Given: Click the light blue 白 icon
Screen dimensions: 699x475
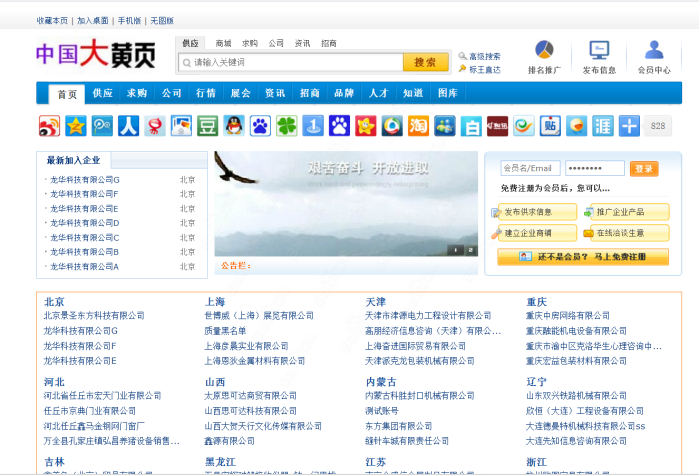Looking at the screenshot, I should tap(471, 126).
